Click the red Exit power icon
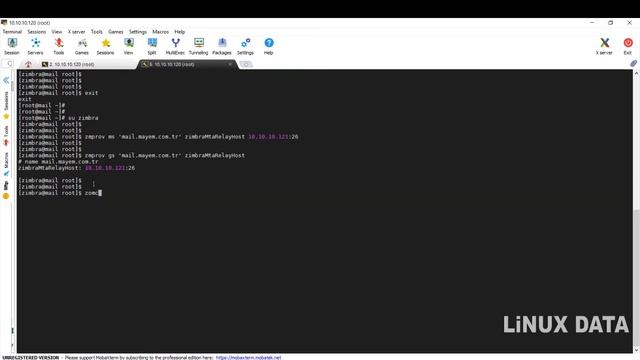The width and height of the screenshot is (640, 360). coord(628,46)
